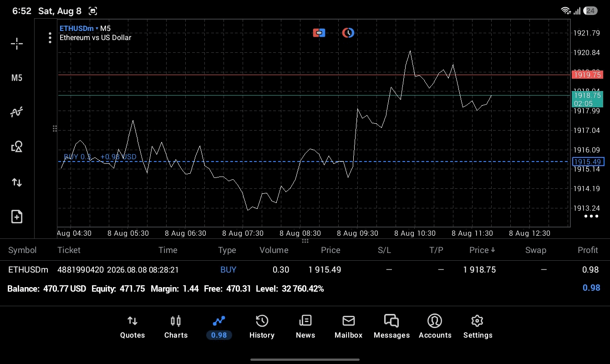The width and height of the screenshot is (610, 364).
Task: Select the ETHUSDm BUY position row
Action: point(305,270)
